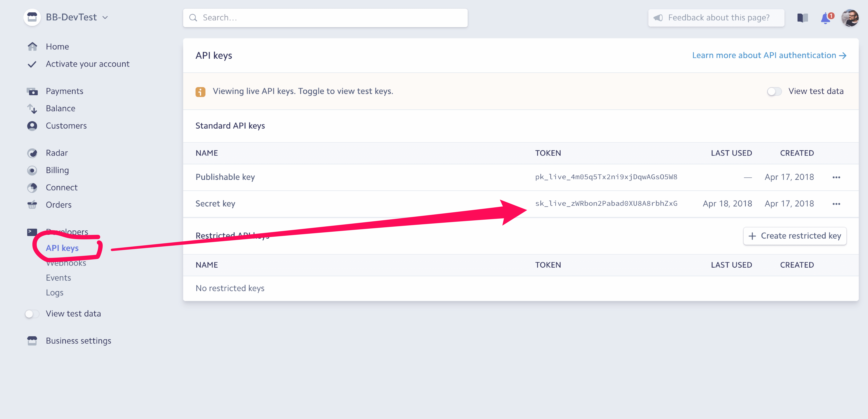Open Connect section
Viewport: 868px width, 419px height.
[x=62, y=187]
